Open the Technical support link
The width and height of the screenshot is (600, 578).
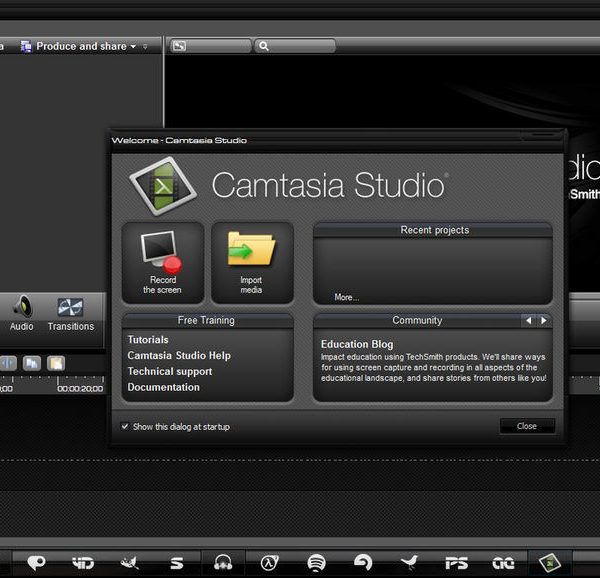tap(170, 371)
